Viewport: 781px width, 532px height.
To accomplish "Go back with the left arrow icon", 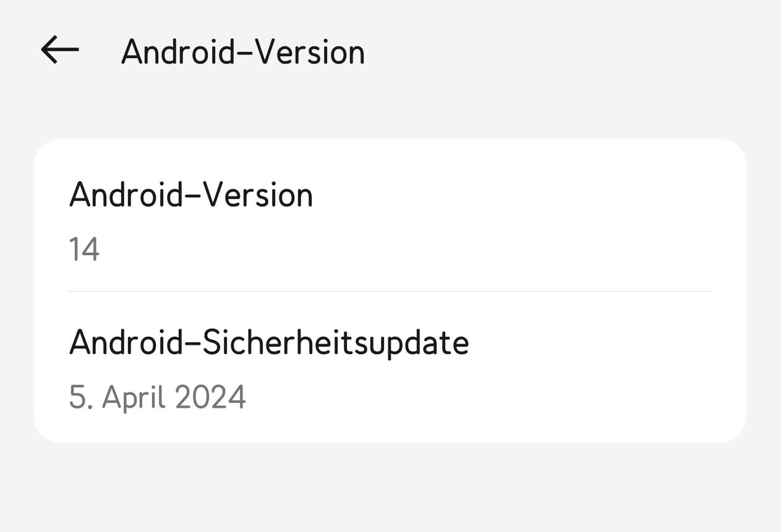I will [60, 50].
